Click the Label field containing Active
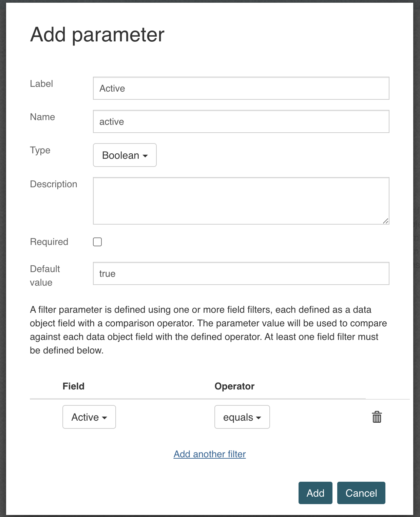This screenshot has width=420, height=517. click(x=241, y=88)
